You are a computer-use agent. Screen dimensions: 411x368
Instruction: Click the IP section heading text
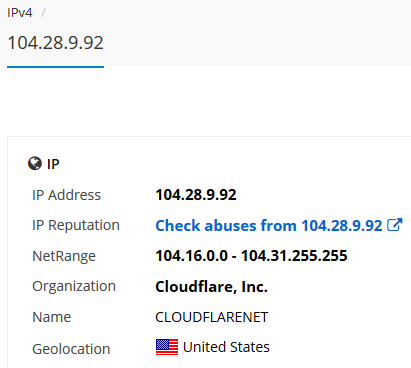pyautogui.click(x=53, y=164)
